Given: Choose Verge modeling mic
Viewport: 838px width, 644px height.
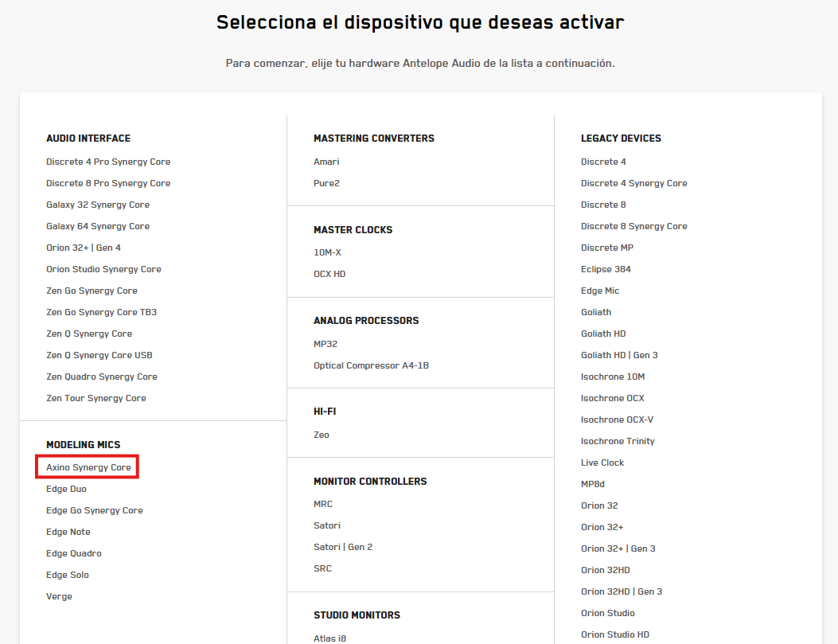Looking at the screenshot, I should [60, 596].
